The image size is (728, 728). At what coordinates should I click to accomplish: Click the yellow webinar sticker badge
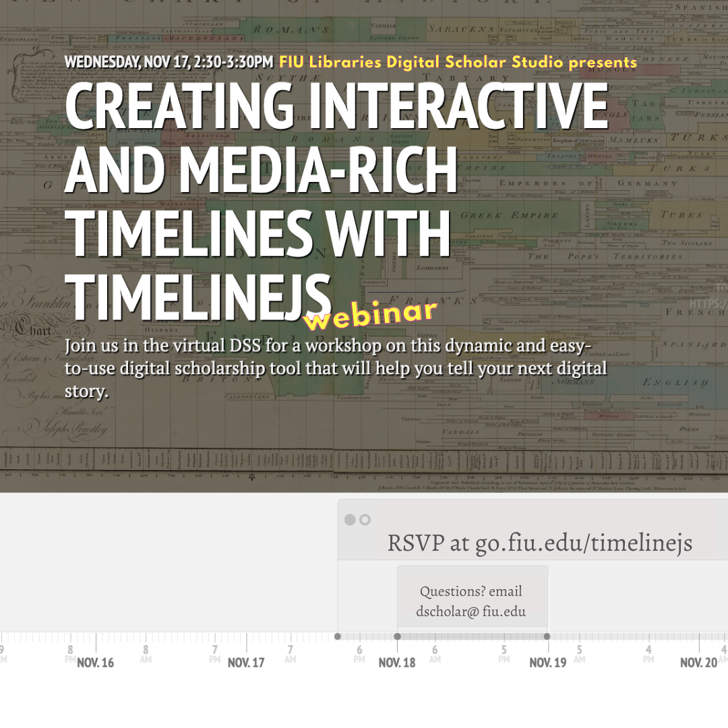(x=370, y=312)
